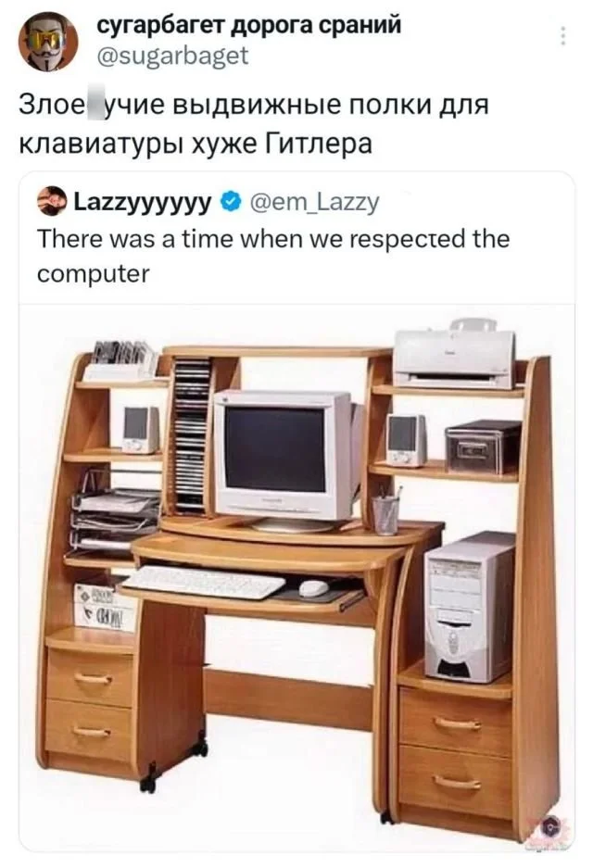Click the stacked paper trays on left
Viewport: 593px width, 868px height.
point(115,518)
